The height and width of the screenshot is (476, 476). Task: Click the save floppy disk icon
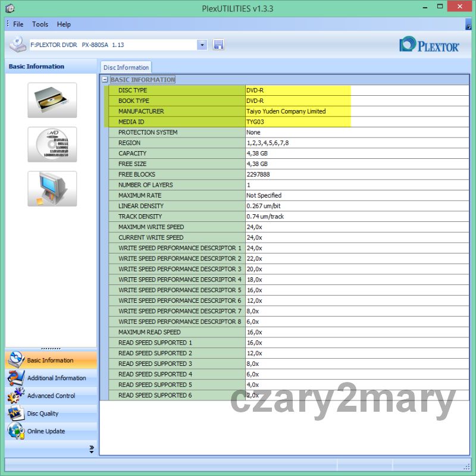coord(218,45)
